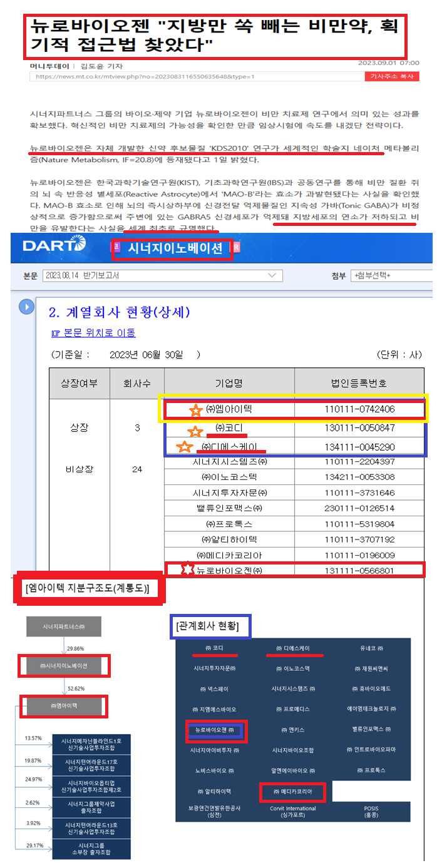Click ㈜ 재원씨앤씨 in 관계회사 panel
This screenshot has width=437, height=868.
(371, 668)
